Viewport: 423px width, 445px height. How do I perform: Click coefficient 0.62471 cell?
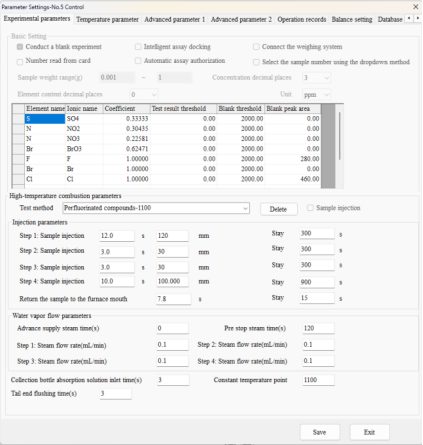coord(126,149)
